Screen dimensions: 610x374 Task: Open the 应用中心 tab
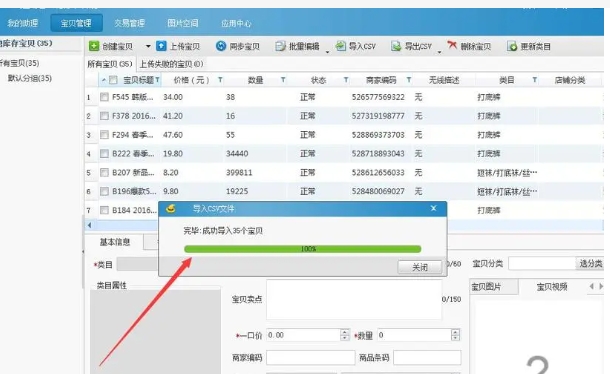click(236, 23)
